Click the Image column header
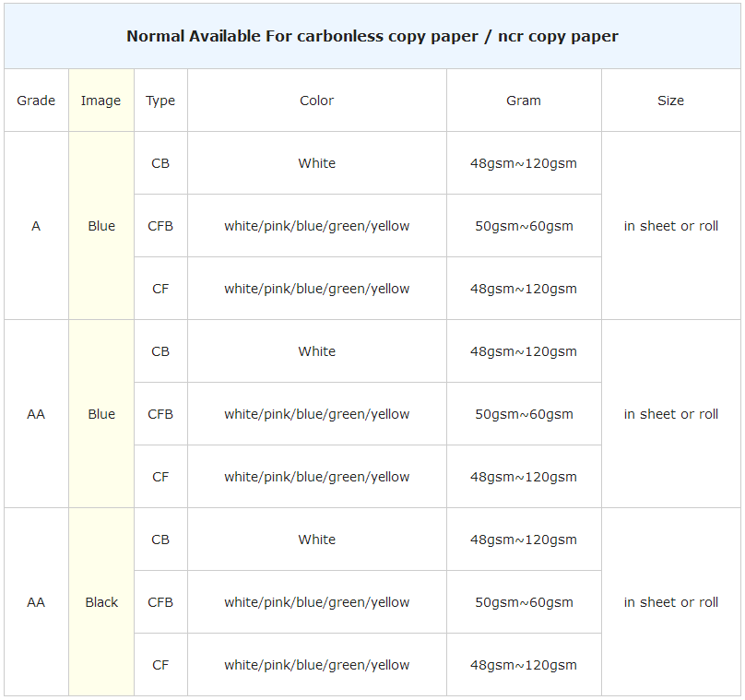The width and height of the screenshot is (745, 700). tap(101, 101)
